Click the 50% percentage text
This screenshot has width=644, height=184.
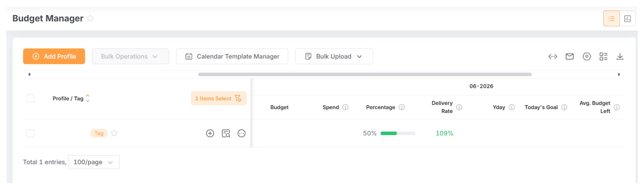click(x=370, y=133)
